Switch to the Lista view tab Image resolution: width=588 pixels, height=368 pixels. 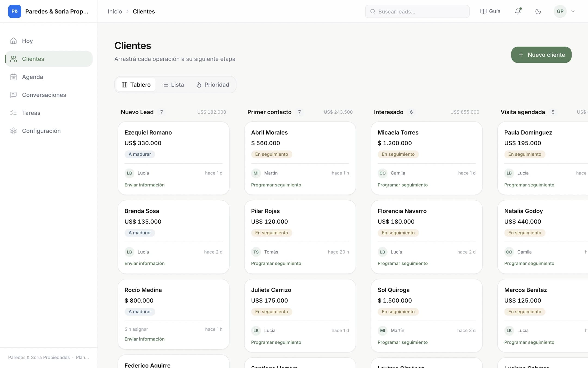tap(173, 85)
